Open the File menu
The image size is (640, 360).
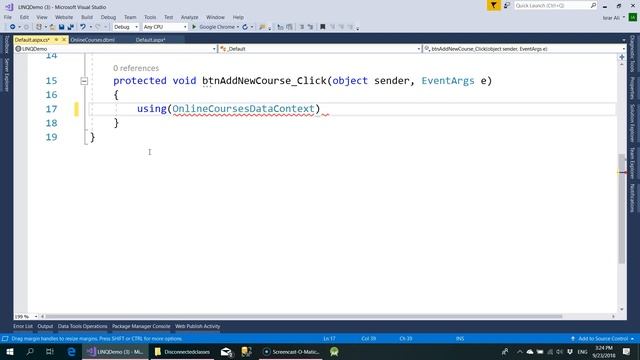pyautogui.click(x=8, y=17)
